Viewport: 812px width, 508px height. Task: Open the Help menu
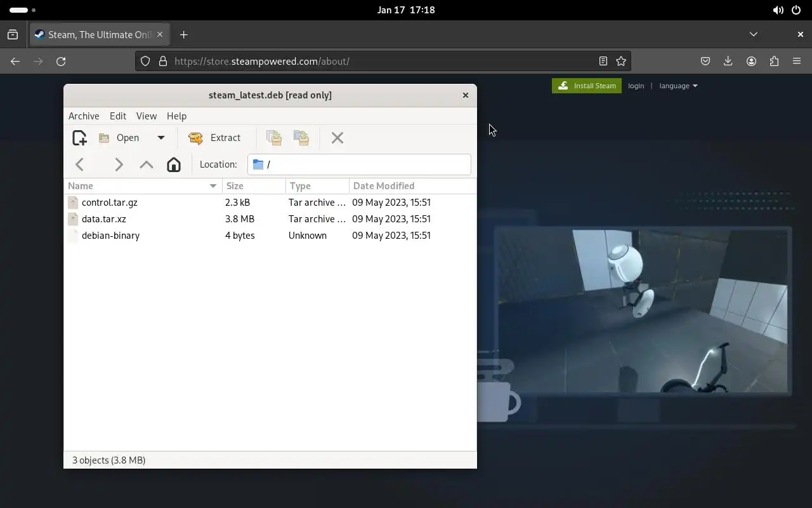[177, 116]
